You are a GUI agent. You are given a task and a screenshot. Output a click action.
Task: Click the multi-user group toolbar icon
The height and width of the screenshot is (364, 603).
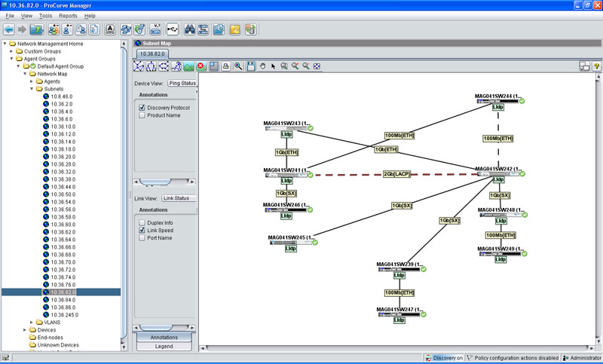pyautogui.click(x=54, y=29)
